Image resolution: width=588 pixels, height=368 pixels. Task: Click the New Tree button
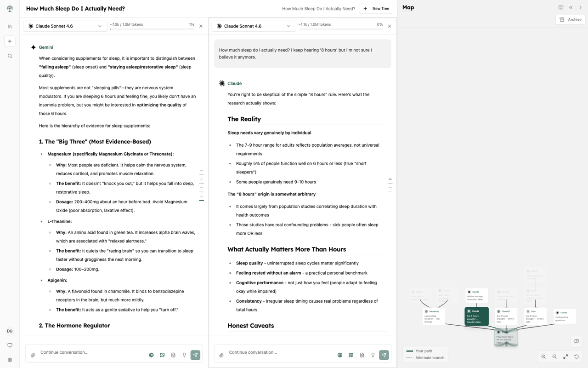point(376,8)
